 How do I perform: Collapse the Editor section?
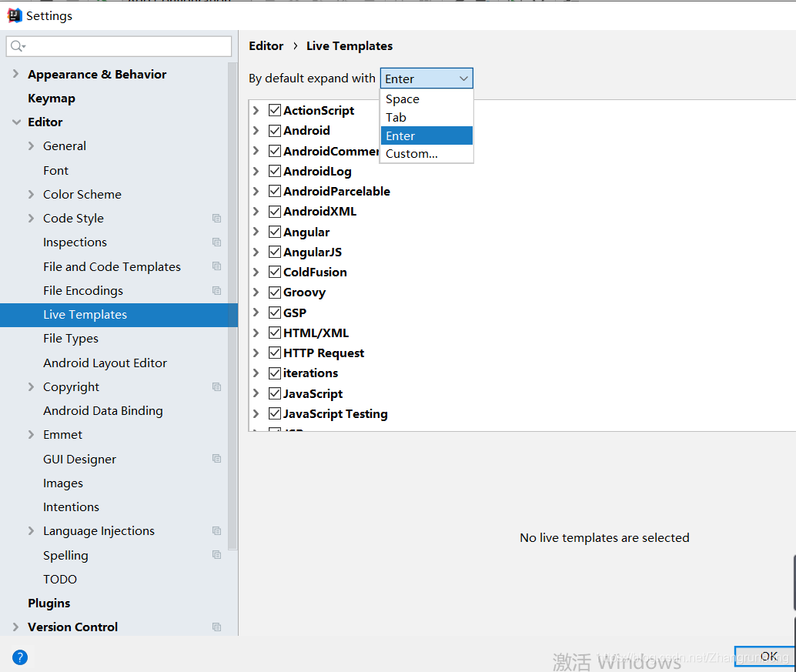(16, 122)
